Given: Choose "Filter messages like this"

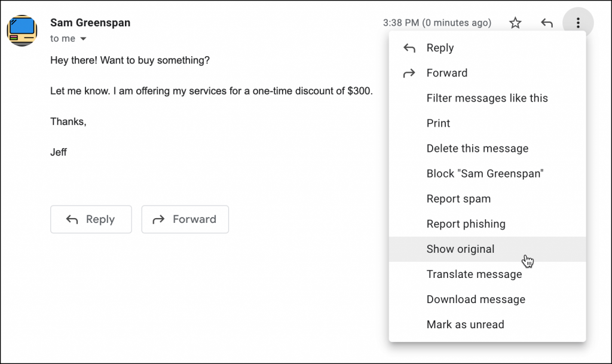Looking at the screenshot, I should (x=487, y=98).
